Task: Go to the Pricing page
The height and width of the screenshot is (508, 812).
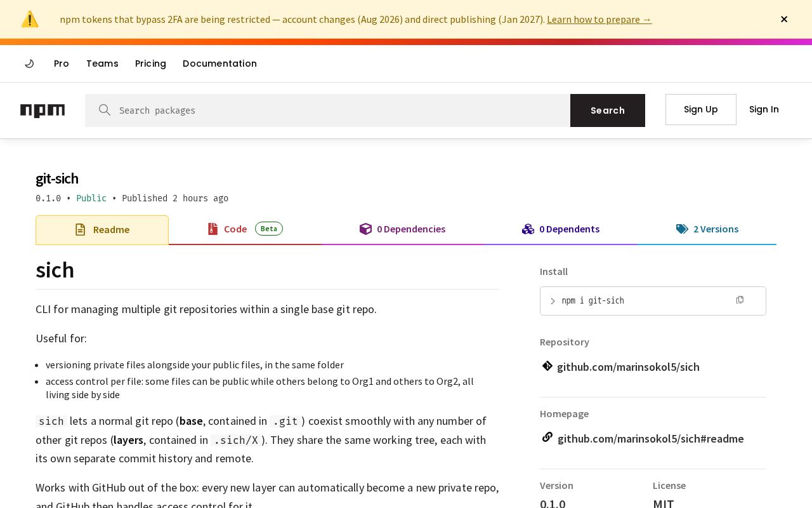Action: [150, 63]
